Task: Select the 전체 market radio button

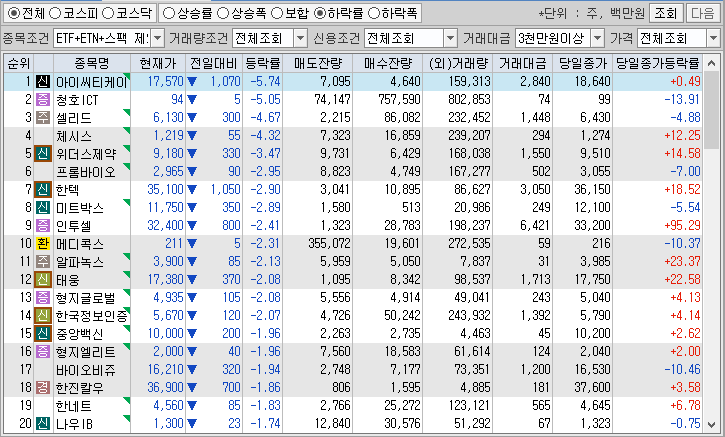Action: [14, 13]
